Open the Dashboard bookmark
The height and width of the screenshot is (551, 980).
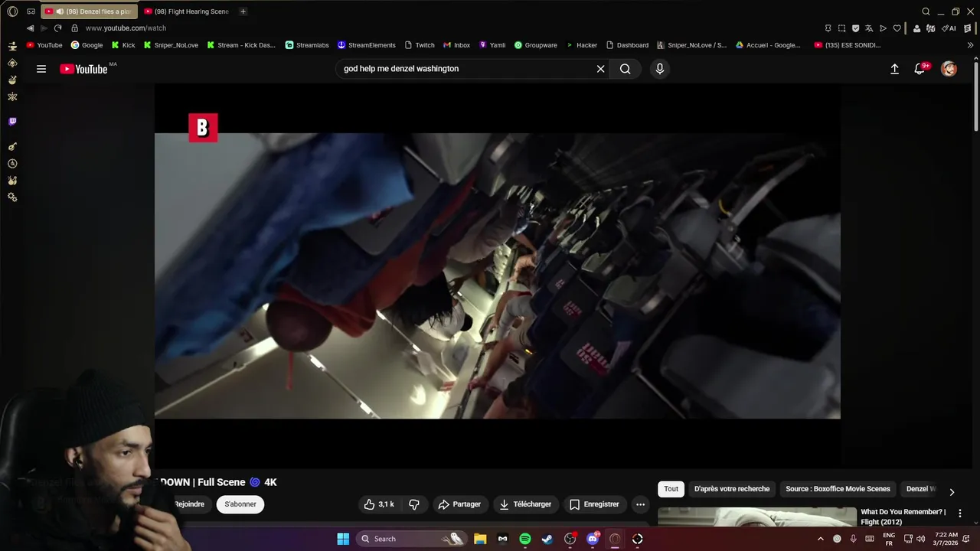(x=627, y=45)
